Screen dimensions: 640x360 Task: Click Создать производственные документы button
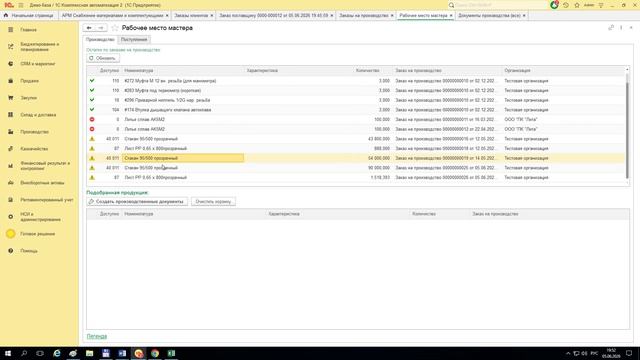point(137,202)
